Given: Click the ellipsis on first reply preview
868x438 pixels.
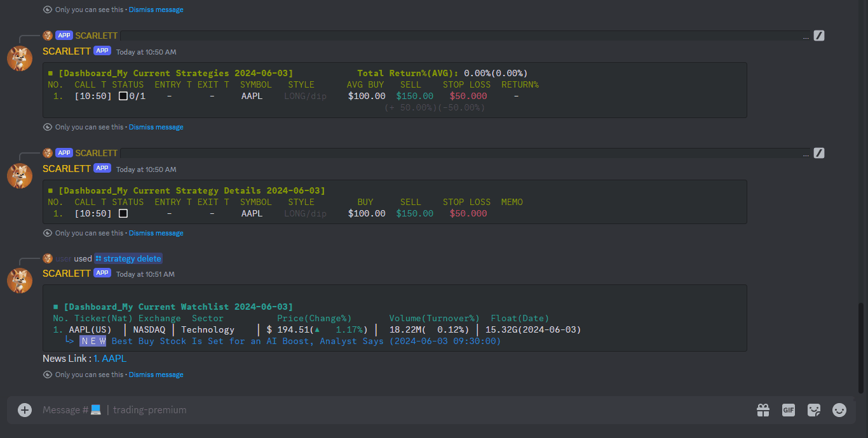Looking at the screenshot, I should point(806,37).
